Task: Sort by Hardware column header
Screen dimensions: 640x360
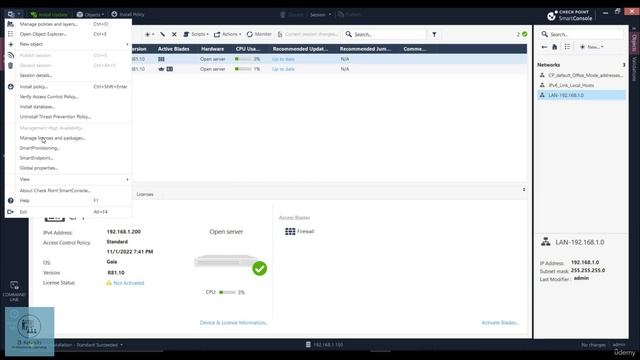Action: [212, 49]
